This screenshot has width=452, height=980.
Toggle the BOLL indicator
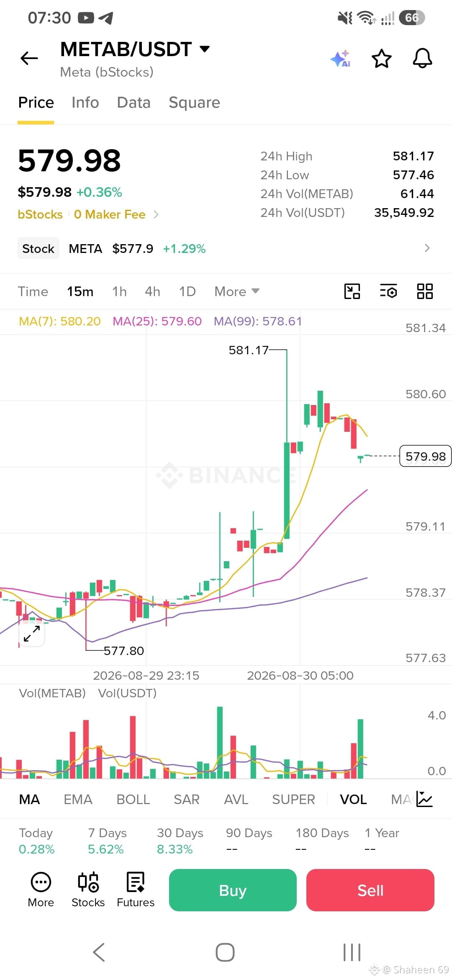pyautogui.click(x=133, y=799)
